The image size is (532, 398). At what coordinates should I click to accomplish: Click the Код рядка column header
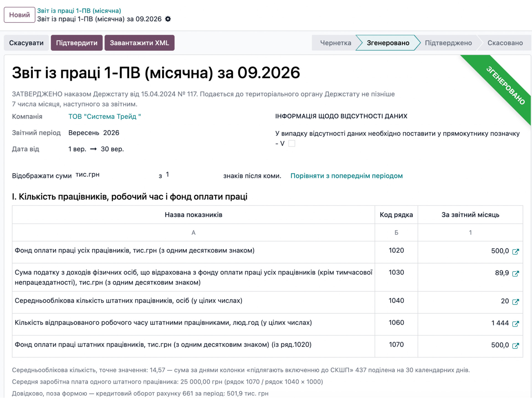click(396, 215)
